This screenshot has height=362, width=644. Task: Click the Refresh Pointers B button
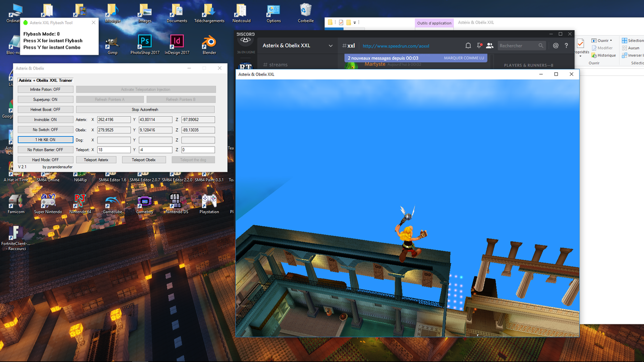pos(181,100)
